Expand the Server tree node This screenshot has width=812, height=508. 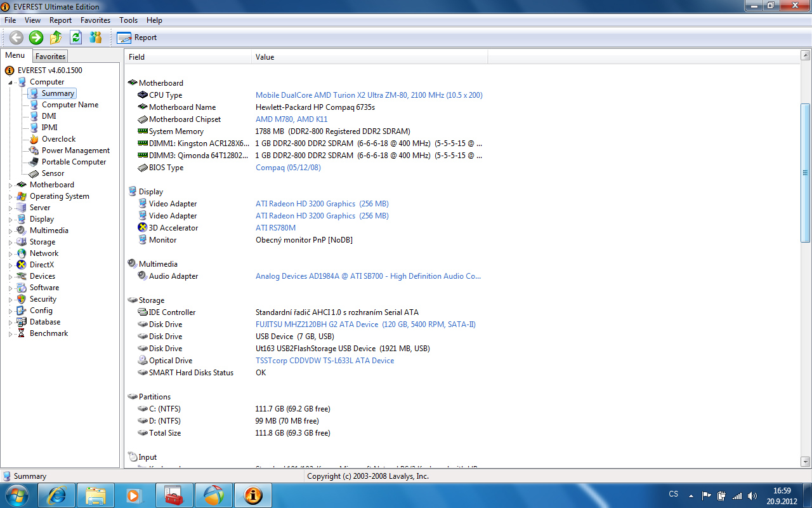[x=10, y=208]
